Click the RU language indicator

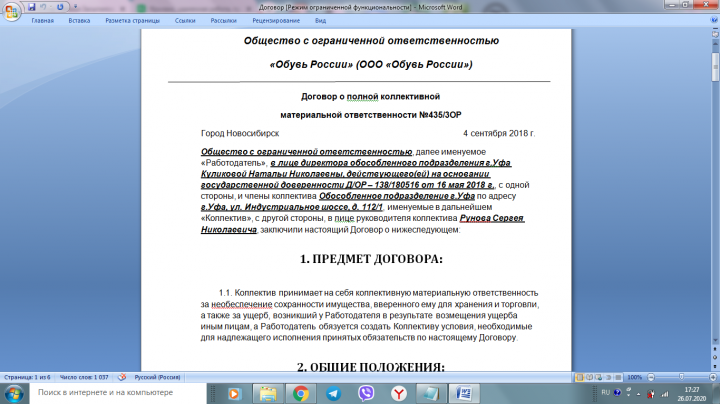(606, 393)
